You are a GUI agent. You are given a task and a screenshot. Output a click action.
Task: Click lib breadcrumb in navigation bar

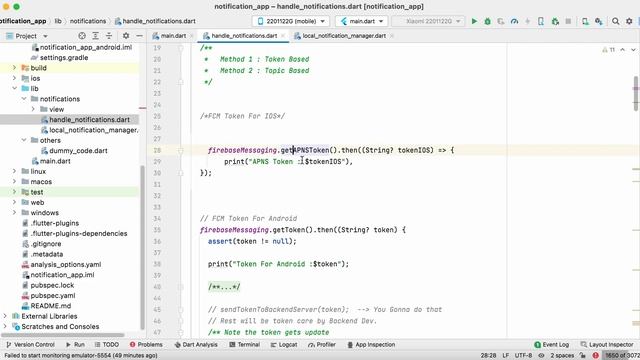pos(58,21)
